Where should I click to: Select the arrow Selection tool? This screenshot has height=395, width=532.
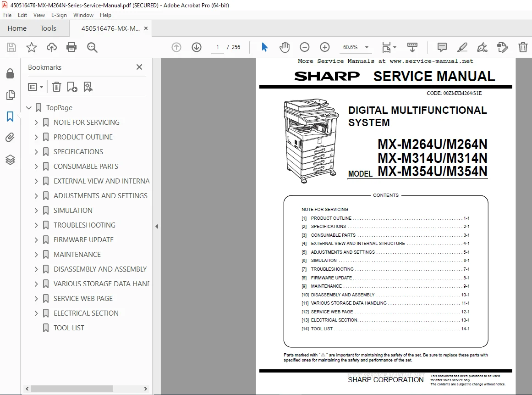coord(265,47)
